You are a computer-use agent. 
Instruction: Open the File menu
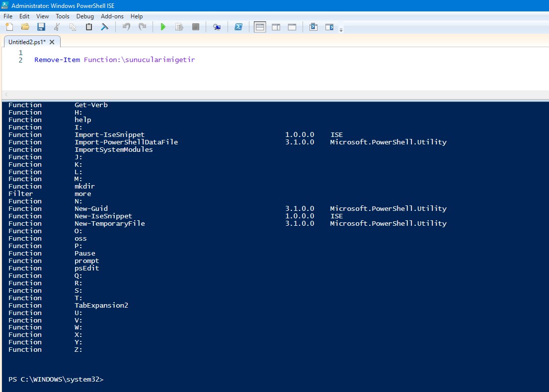tap(8, 16)
